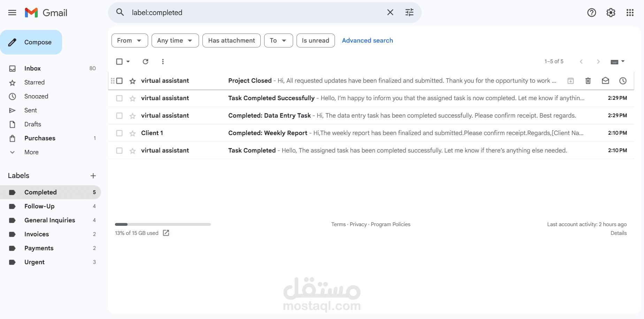The width and height of the screenshot is (644, 319).
Task: Open the Completed: Data Entry Task email
Action: (371, 116)
